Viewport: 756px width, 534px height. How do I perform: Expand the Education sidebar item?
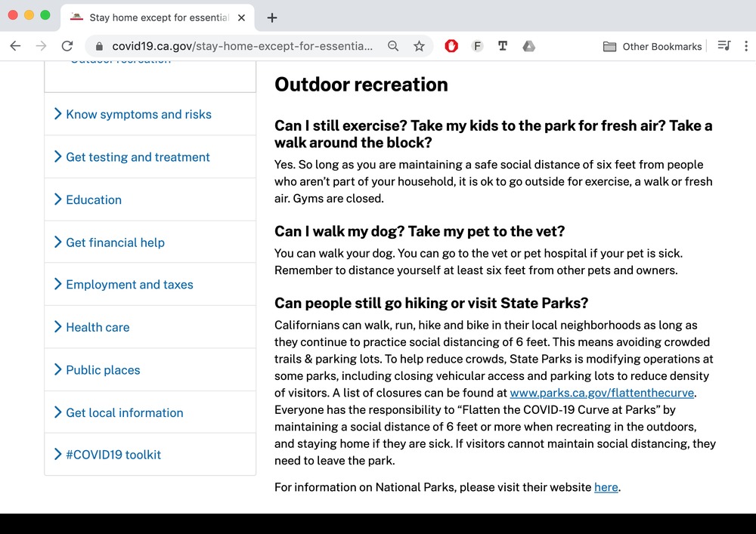click(x=94, y=199)
